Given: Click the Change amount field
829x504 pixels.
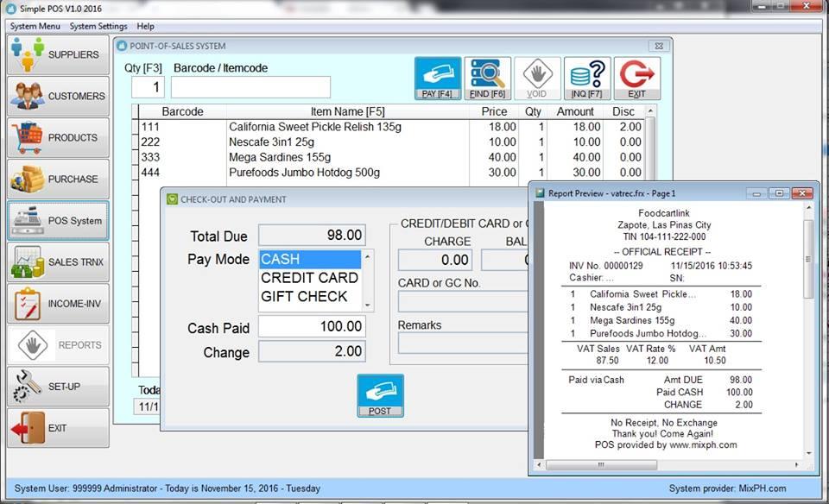Looking at the screenshot, I should click(312, 351).
